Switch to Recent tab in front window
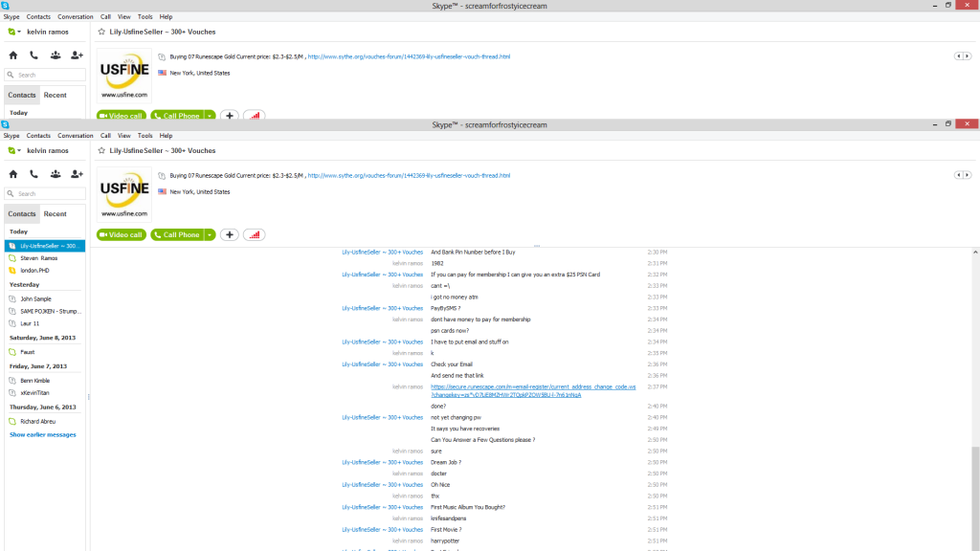 pyautogui.click(x=55, y=213)
